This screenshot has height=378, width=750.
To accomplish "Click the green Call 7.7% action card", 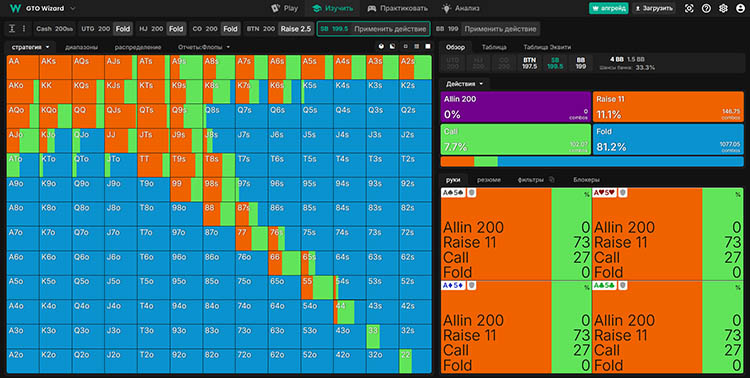I will pos(516,139).
